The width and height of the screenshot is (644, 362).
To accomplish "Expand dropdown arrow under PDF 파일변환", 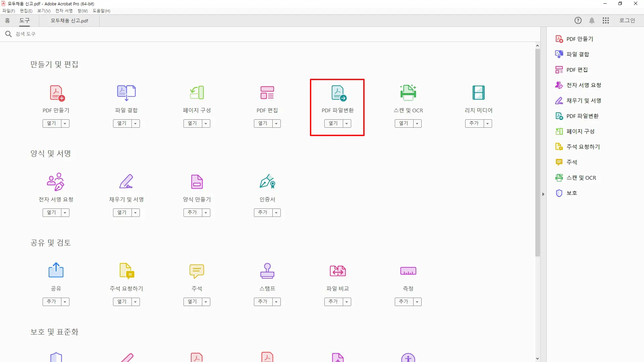I will [347, 124].
